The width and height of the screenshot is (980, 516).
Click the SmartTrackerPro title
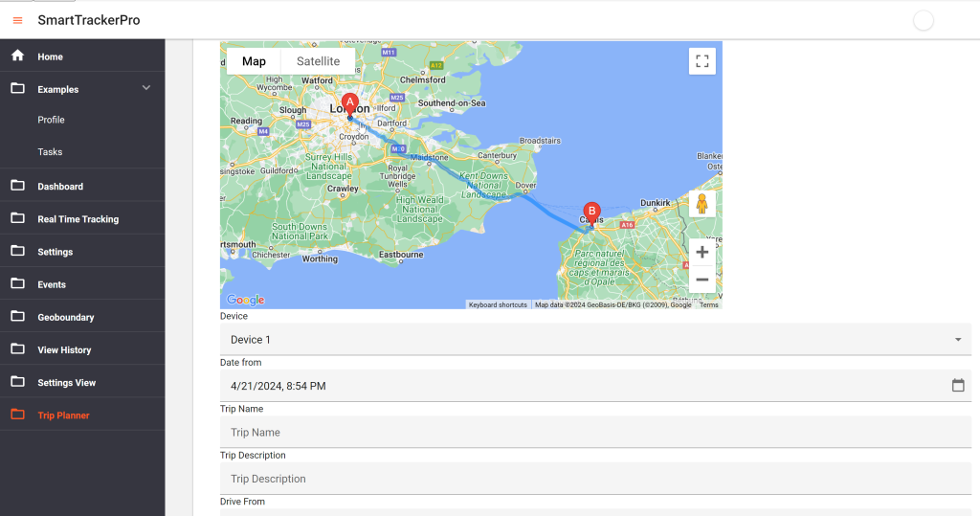pos(89,20)
